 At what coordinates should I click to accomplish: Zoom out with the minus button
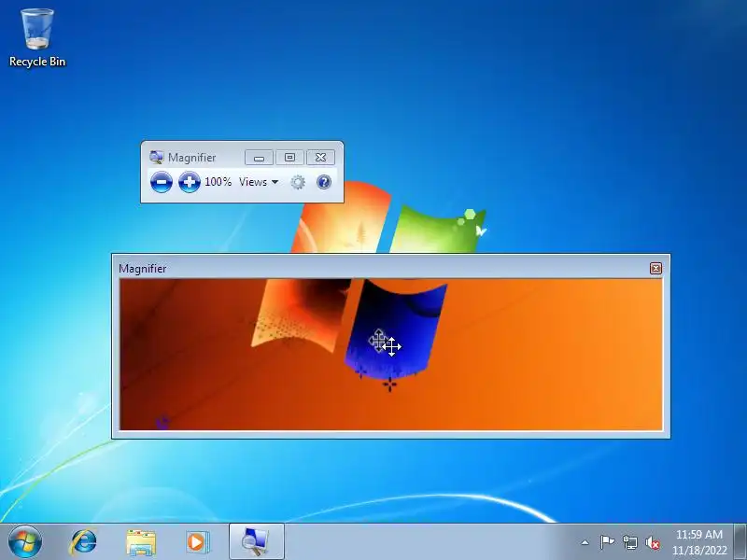161,182
